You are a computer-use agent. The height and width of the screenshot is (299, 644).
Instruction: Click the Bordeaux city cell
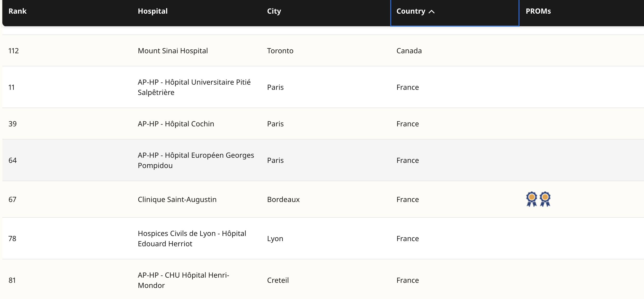pyautogui.click(x=283, y=199)
